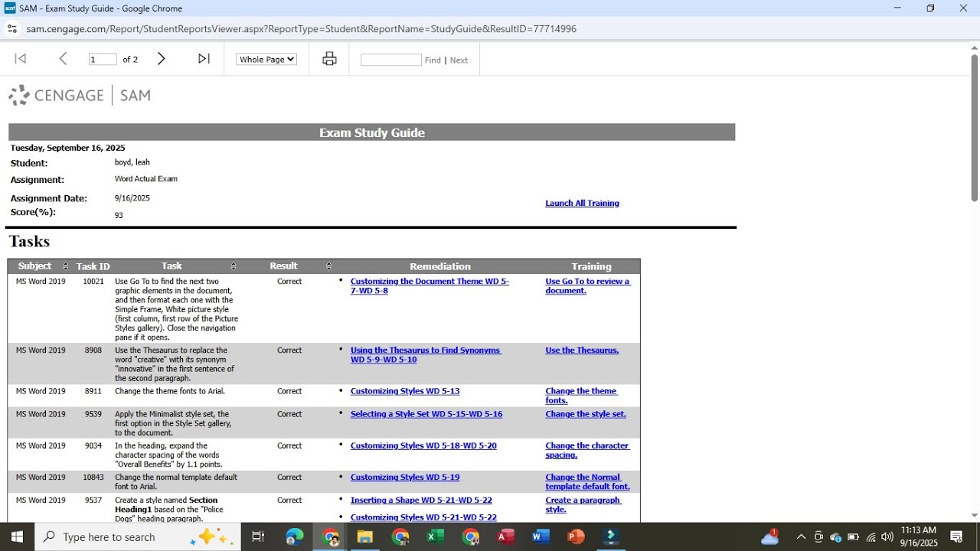Viewport: 980px width, 551px height.
Task: Open Task View from the taskbar
Action: click(258, 536)
